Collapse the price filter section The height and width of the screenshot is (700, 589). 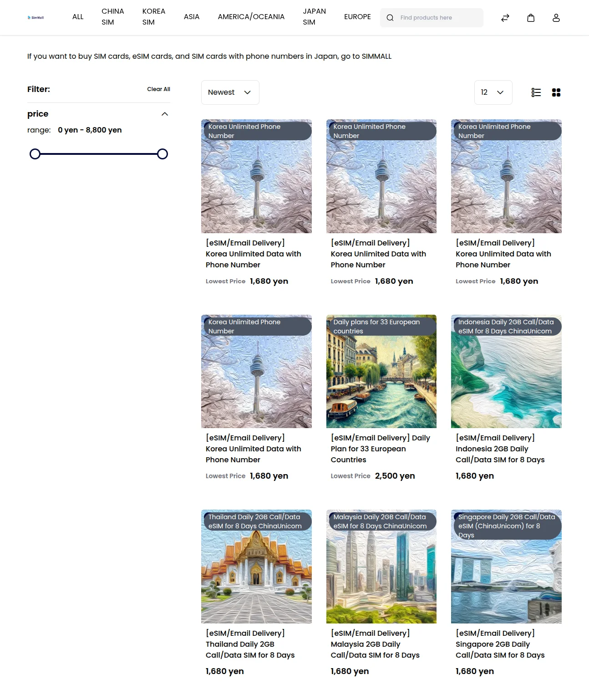165,114
